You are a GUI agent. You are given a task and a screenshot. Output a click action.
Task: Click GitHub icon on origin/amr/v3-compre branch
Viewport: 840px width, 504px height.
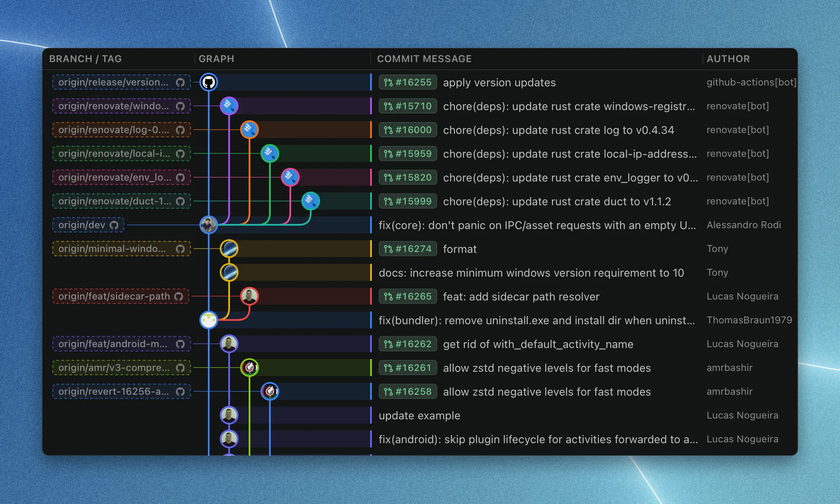180,368
